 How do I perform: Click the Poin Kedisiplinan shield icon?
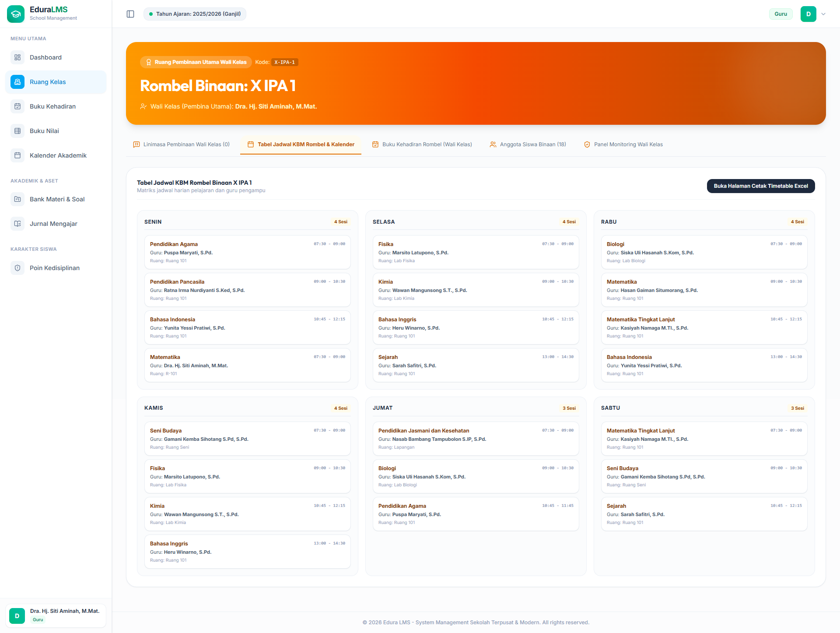[x=17, y=268]
